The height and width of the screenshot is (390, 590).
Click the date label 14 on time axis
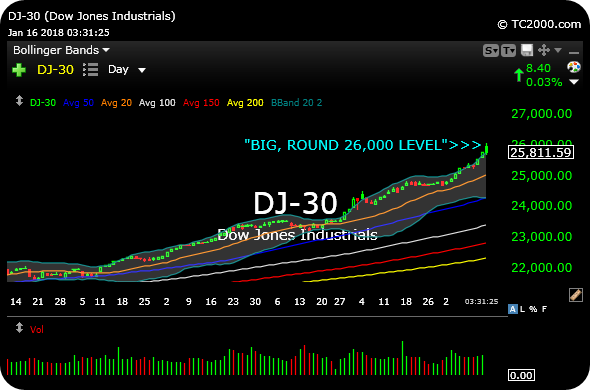click(x=16, y=302)
